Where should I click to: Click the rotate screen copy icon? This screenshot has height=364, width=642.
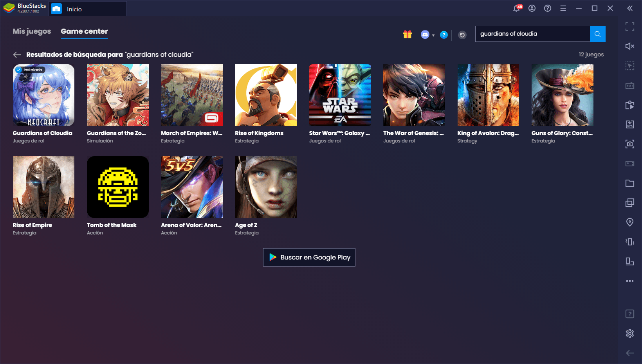[630, 105]
